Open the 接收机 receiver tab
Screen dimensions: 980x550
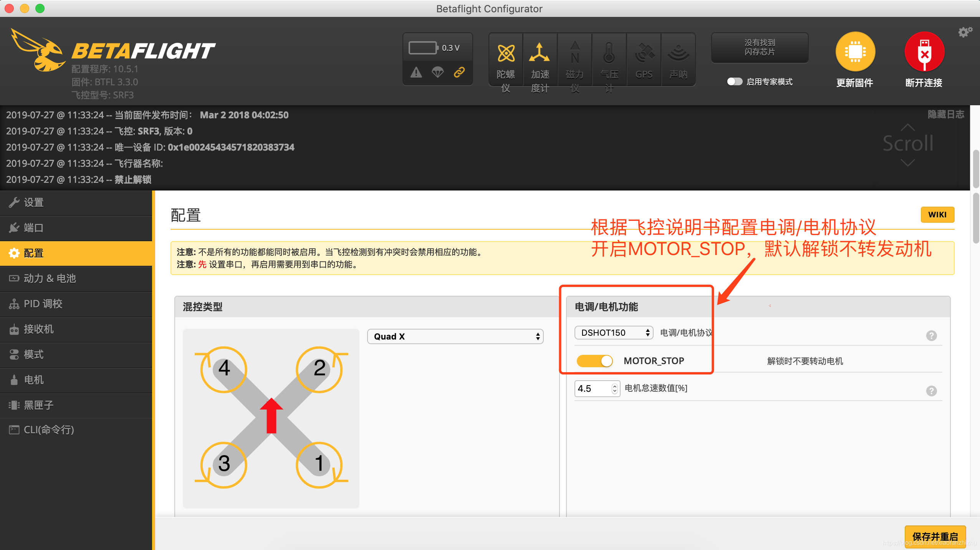[x=76, y=330]
